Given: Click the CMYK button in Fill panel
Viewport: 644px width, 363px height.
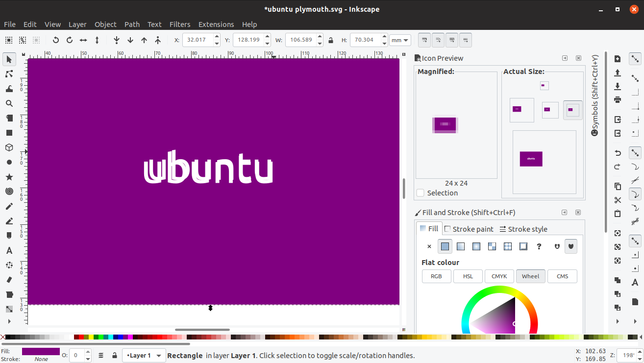Looking at the screenshot, I should 499,276.
